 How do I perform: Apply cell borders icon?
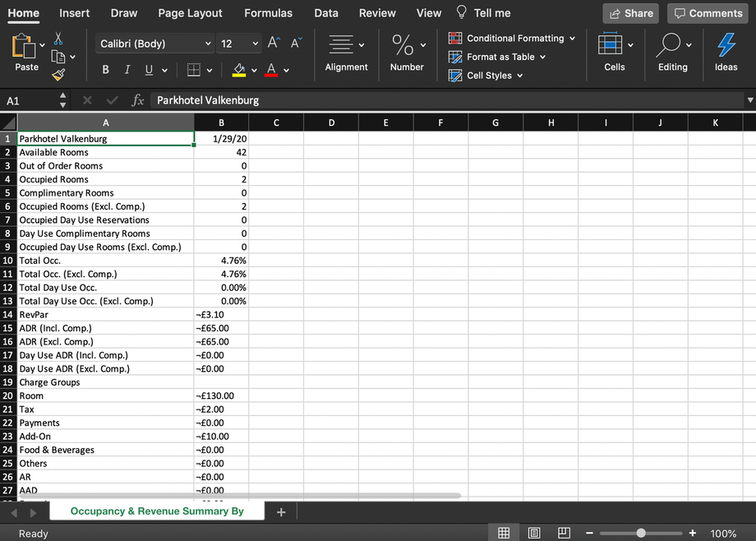tap(194, 70)
